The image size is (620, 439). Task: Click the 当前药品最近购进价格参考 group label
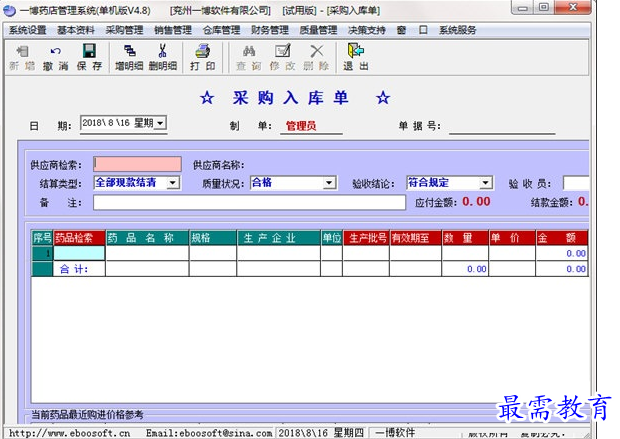pos(87,414)
